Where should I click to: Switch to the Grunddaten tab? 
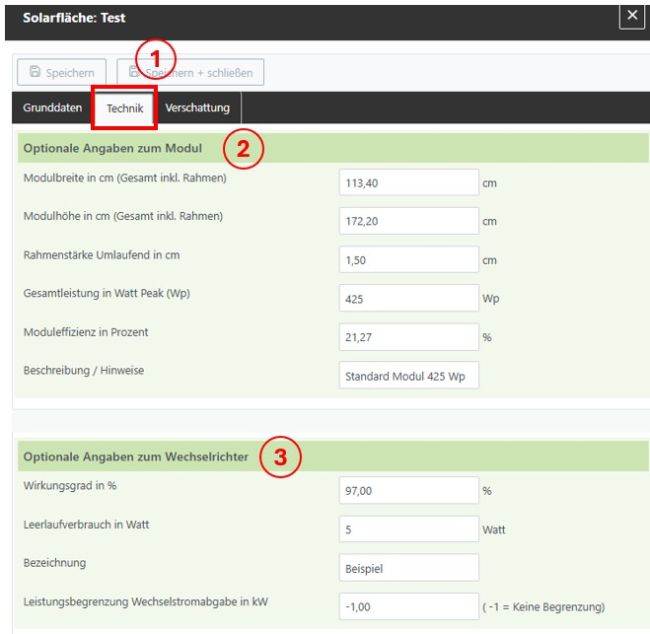[x=53, y=108]
